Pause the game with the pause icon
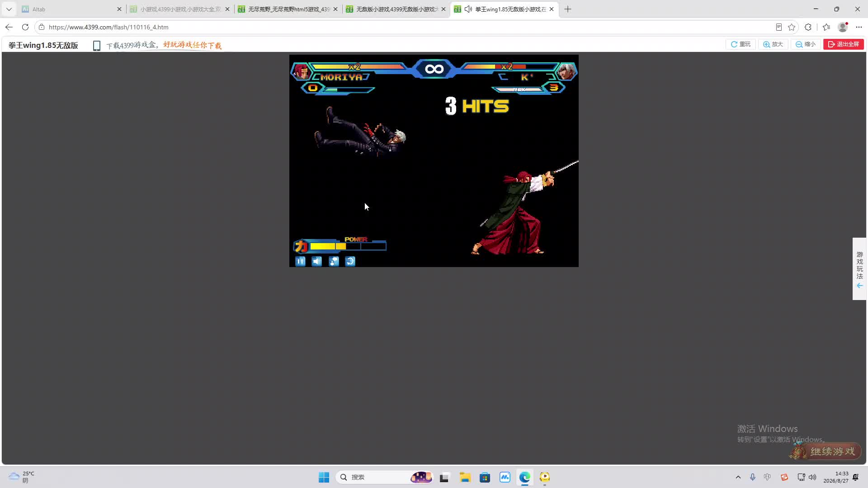Viewport: 868px width, 488px height. 300,261
